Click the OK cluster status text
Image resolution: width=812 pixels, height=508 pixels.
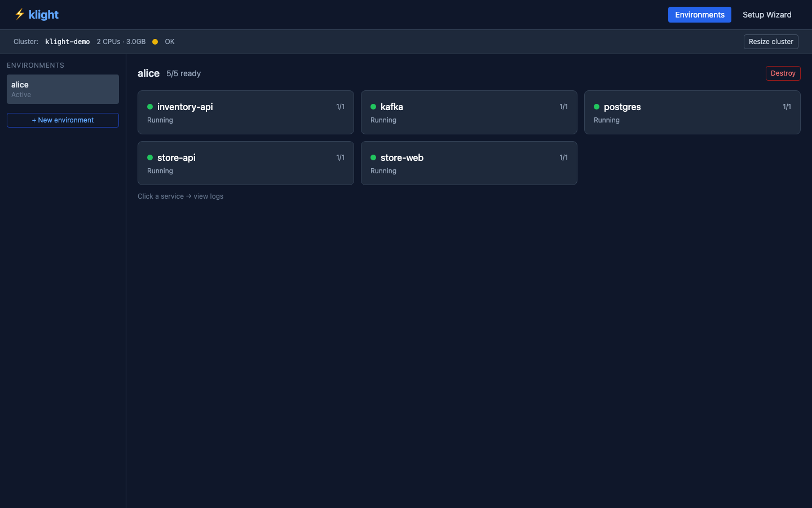(170, 42)
